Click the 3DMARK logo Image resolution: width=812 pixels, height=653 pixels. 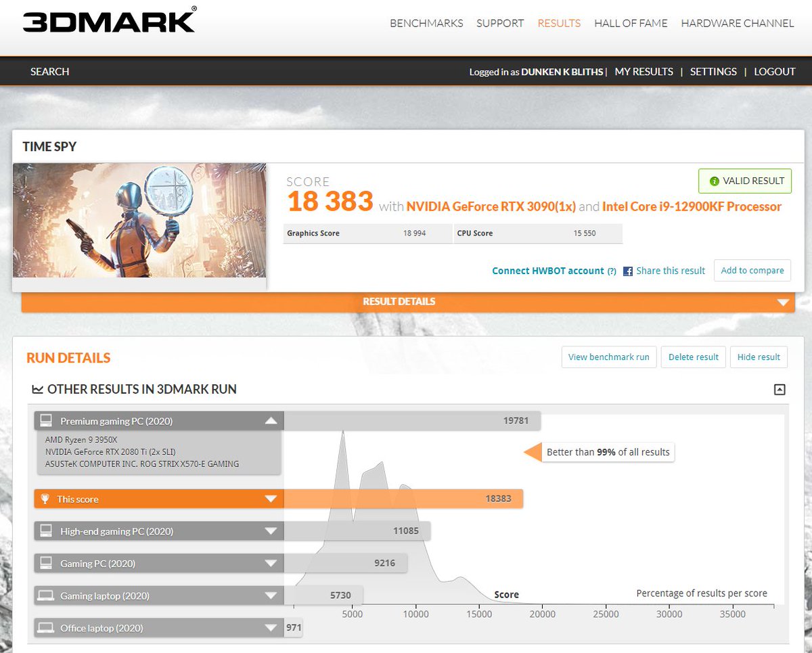108,21
